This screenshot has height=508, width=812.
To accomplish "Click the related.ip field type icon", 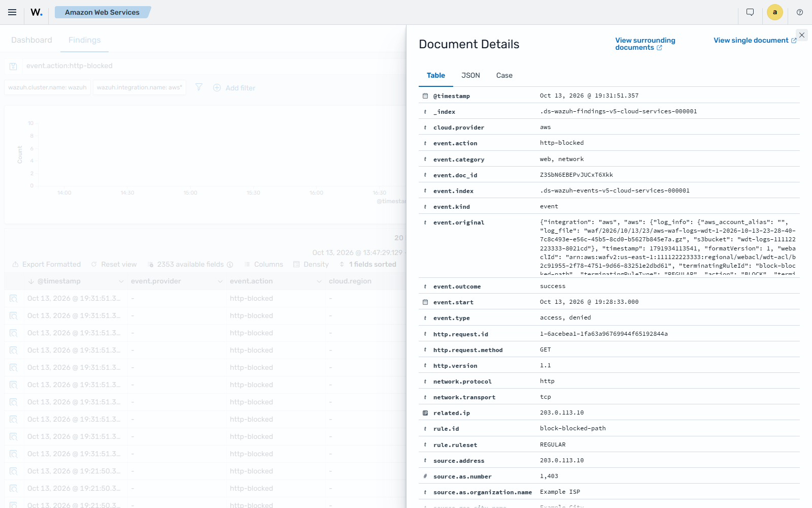I will point(425,413).
